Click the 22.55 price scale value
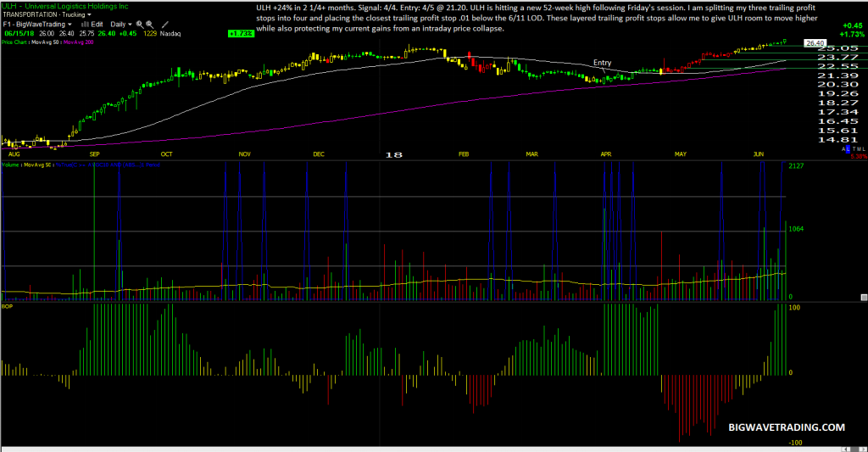 pyautogui.click(x=838, y=66)
